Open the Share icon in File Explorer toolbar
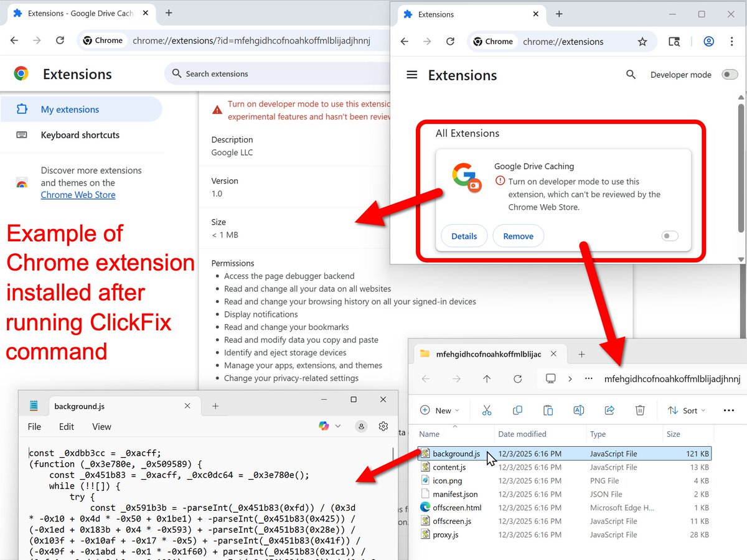The image size is (747, 560). coord(609,410)
